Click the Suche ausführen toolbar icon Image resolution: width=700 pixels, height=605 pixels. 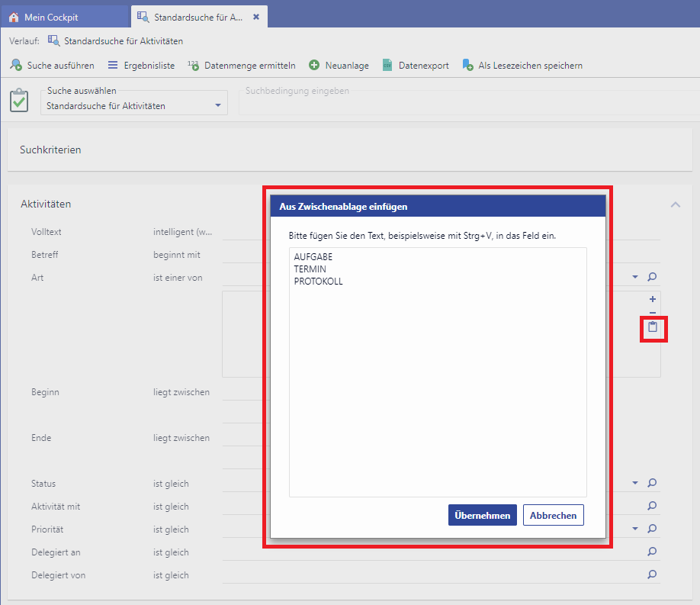[x=16, y=66]
